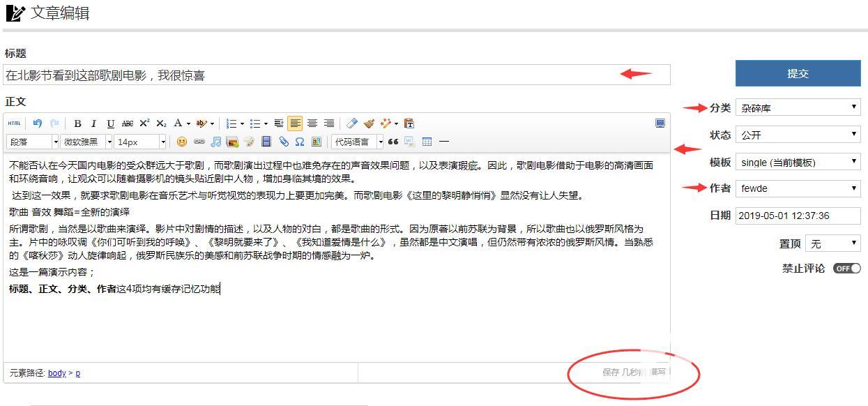Toggle bold formatting in the editor

77,123
